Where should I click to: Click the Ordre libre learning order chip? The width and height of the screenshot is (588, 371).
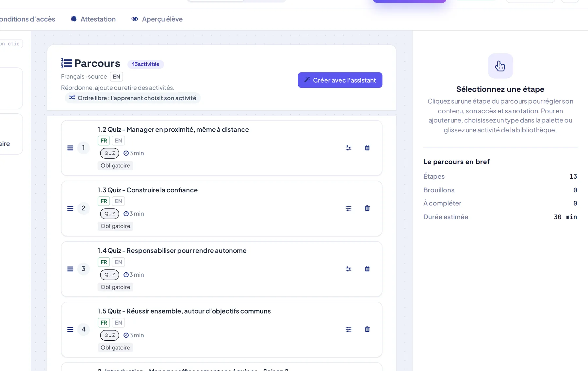point(133,98)
